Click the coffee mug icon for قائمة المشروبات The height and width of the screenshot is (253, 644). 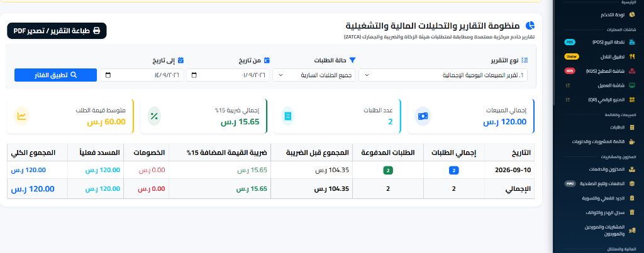[x=631, y=141]
